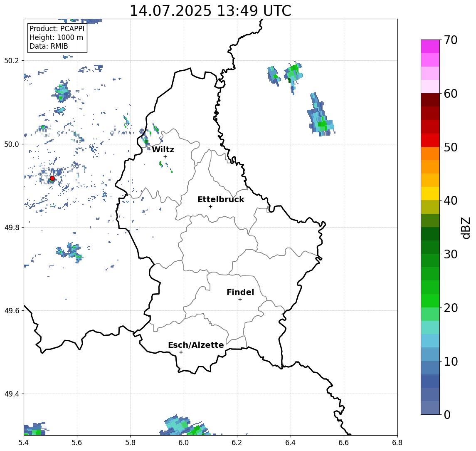476x451 pixels.
Task: Click the colorbar tick label 10
Action: (451, 362)
